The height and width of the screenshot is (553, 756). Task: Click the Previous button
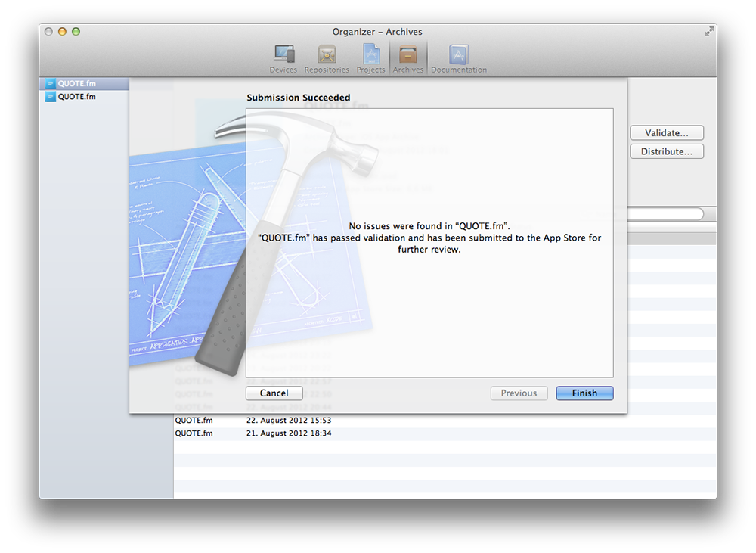point(519,393)
